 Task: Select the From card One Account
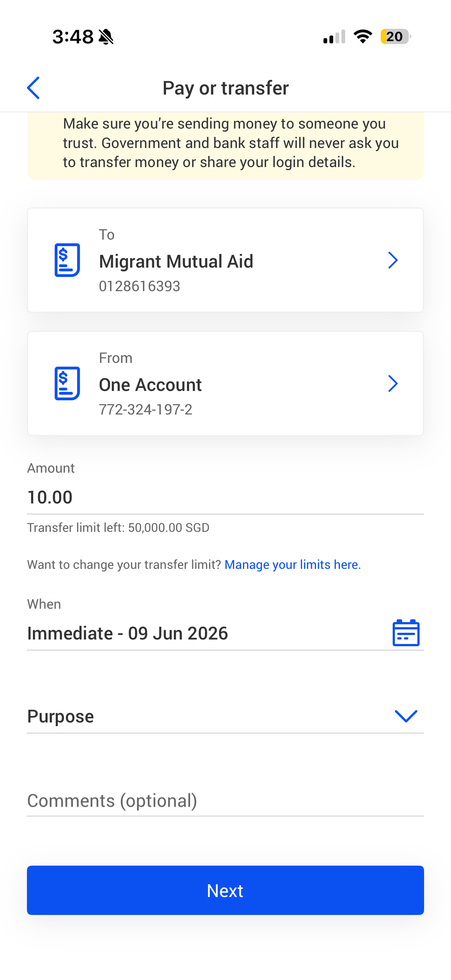225,383
